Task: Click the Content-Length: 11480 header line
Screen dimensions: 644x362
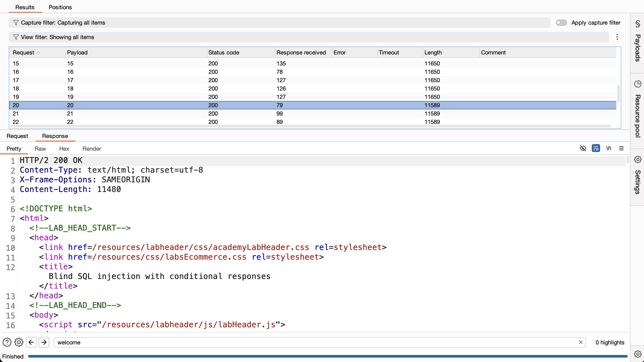Action: (x=70, y=189)
